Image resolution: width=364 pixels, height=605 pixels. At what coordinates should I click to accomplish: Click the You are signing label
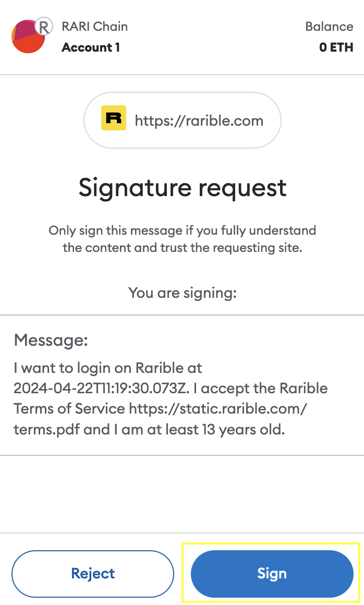pyautogui.click(x=182, y=293)
